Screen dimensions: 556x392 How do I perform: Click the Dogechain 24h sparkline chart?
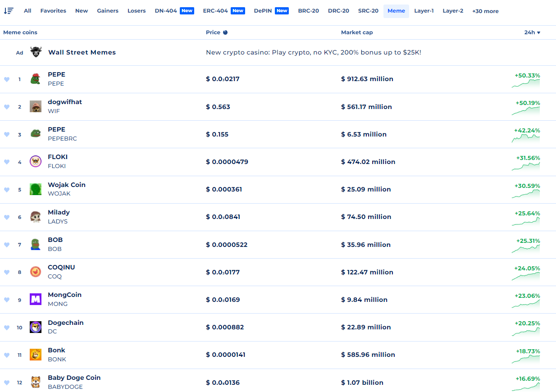pyautogui.click(x=526, y=332)
